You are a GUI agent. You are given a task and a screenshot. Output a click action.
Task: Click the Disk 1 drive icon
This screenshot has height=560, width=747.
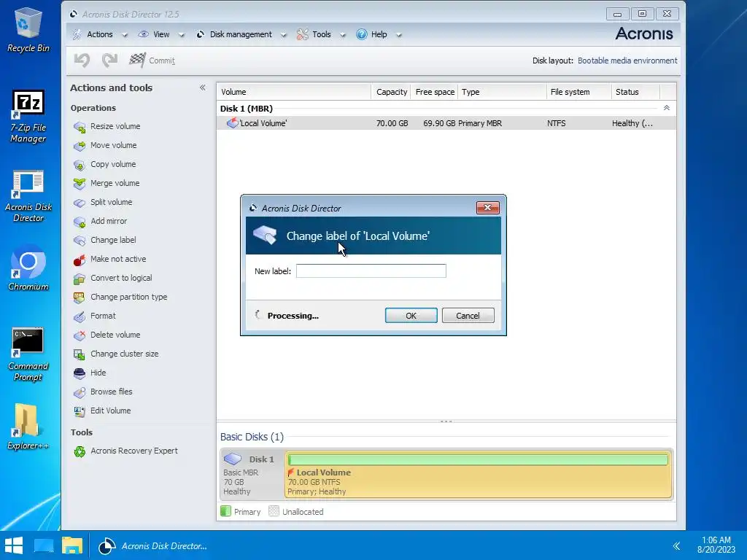[x=233, y=459]
